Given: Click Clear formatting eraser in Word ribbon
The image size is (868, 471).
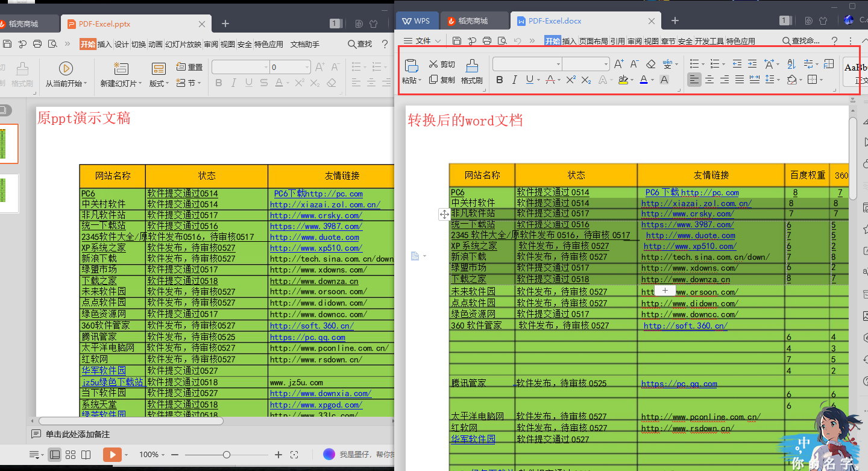Looking at the screenshot, I should point(650,64).
